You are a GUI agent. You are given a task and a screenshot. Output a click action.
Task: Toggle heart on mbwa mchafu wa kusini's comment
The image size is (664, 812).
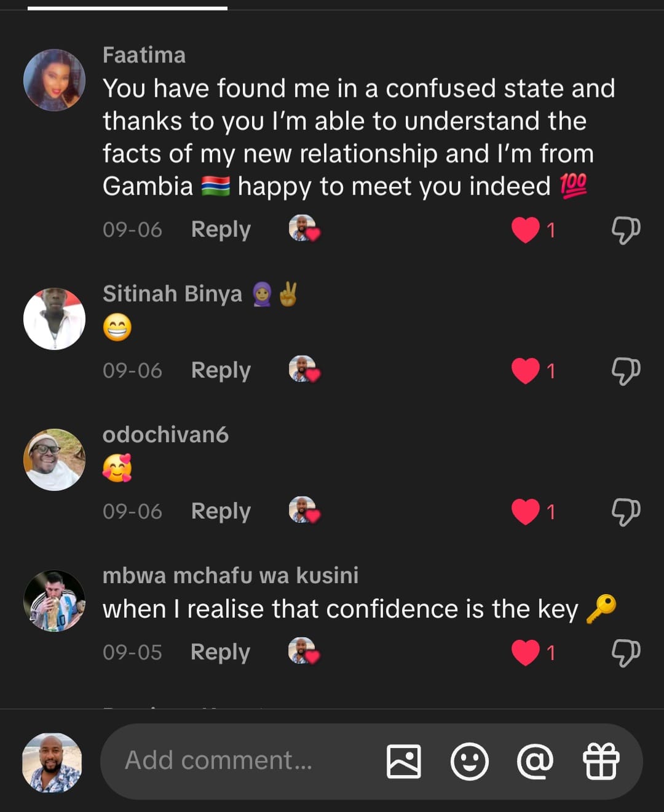coord(525,652)
